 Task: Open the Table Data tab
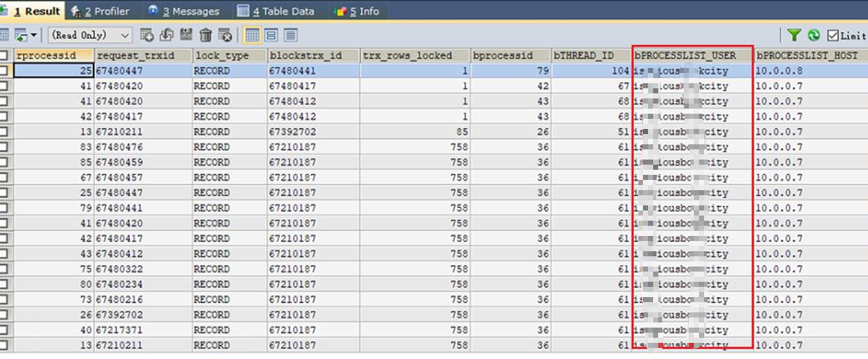coord(279,11)
